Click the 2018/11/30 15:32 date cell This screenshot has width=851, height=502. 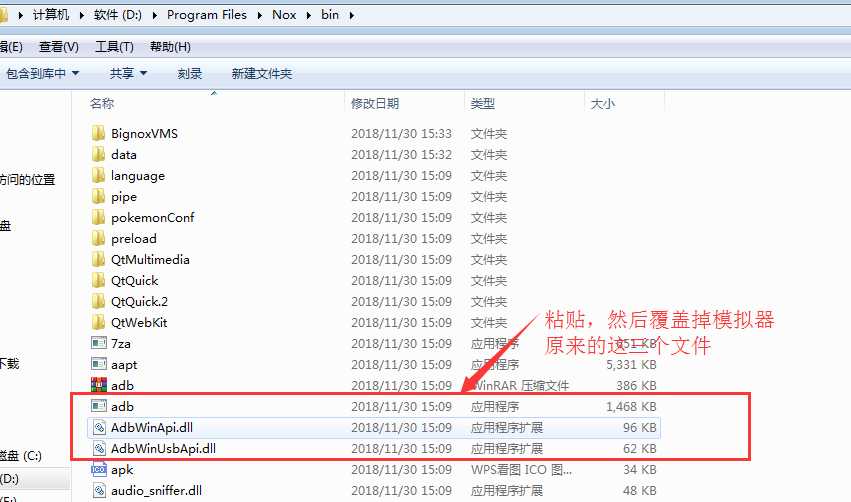(401, 154)
